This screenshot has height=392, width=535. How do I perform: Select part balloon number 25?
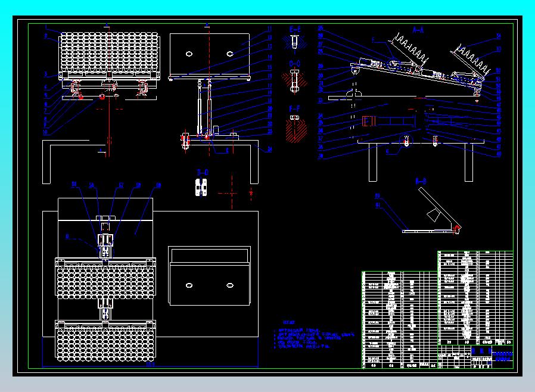(x=321, y=29)
